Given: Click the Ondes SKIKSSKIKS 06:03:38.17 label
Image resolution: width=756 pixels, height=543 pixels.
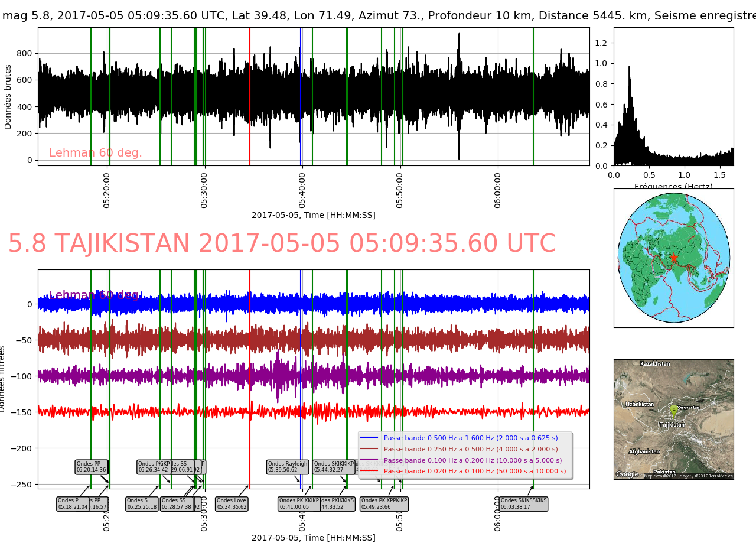Looking at the screenshot, I should tap(523, 503).
